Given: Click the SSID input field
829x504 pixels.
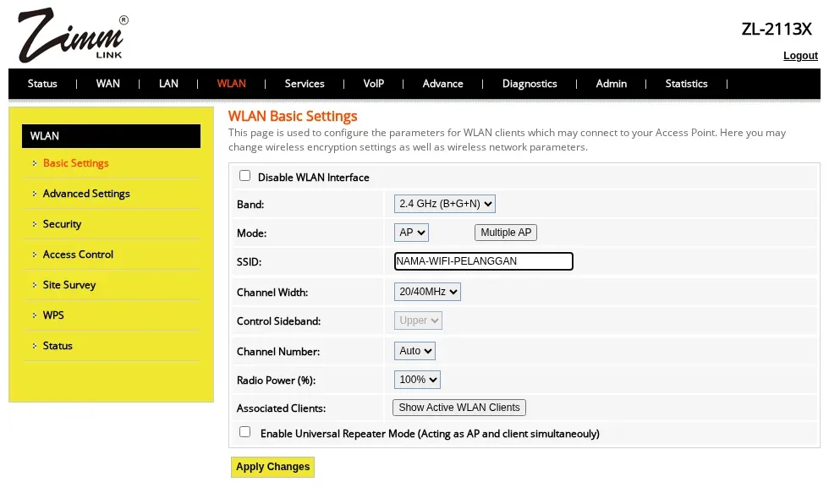Looking at the screenshot, I should point(483,261).
